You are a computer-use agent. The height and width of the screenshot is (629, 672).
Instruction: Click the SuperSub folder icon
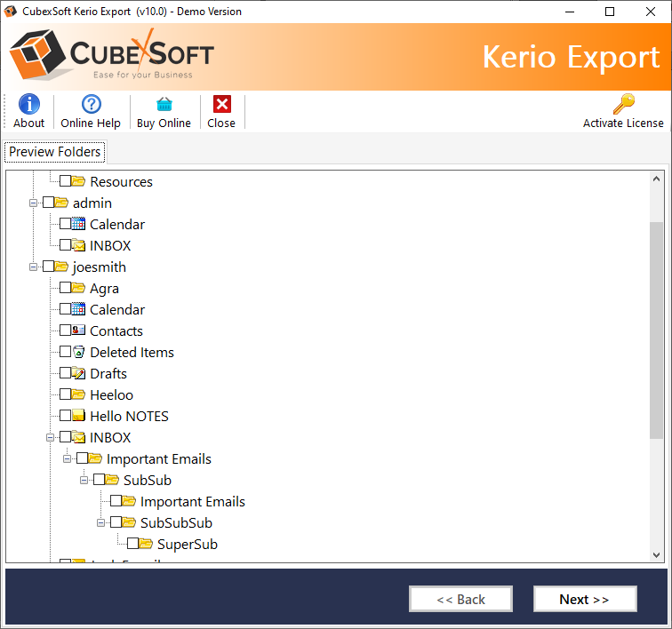(x=146, y=544)
